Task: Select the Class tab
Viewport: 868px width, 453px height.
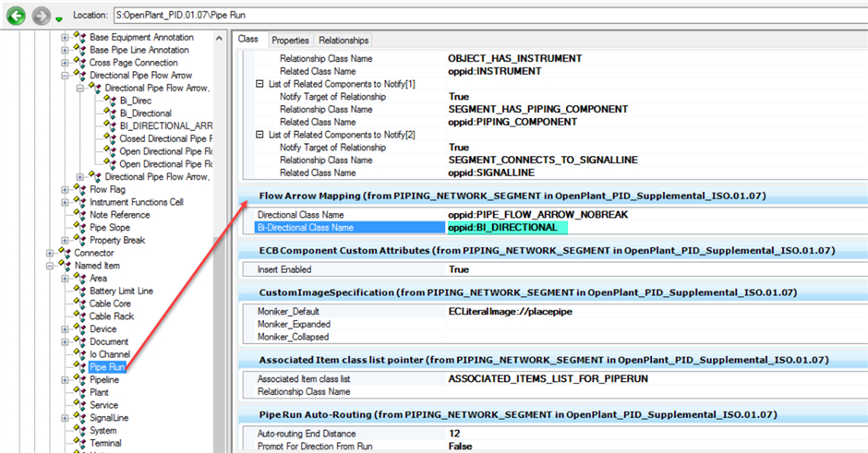Action: click(248, 40)
